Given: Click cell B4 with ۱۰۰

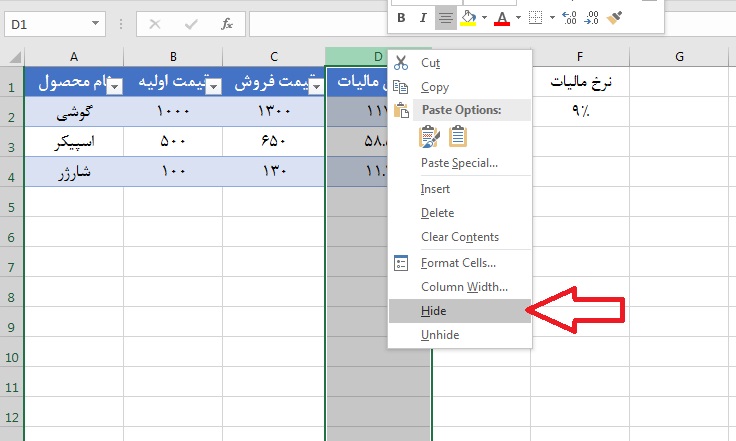Looking at the screenshot, I should tap(173, 172).
